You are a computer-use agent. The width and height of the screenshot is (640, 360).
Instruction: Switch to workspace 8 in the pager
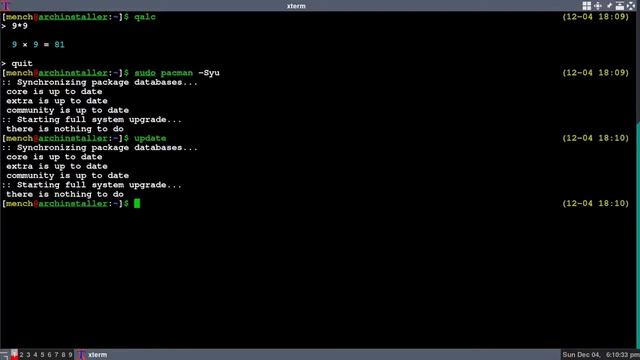[63, 355]
